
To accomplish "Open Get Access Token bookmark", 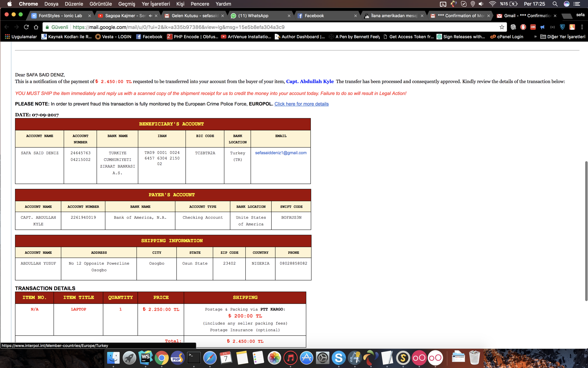I will tap(408, 37).
